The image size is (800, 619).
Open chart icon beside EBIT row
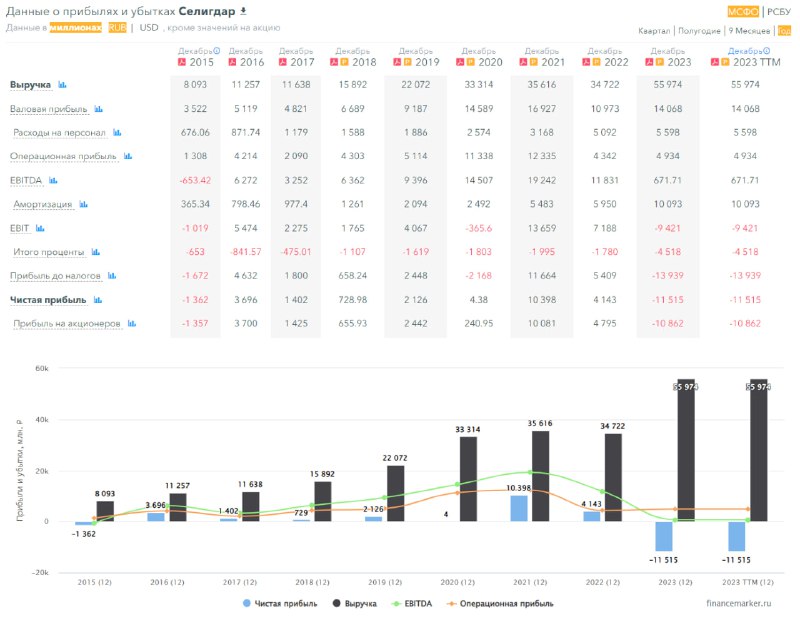coord(40,228)
